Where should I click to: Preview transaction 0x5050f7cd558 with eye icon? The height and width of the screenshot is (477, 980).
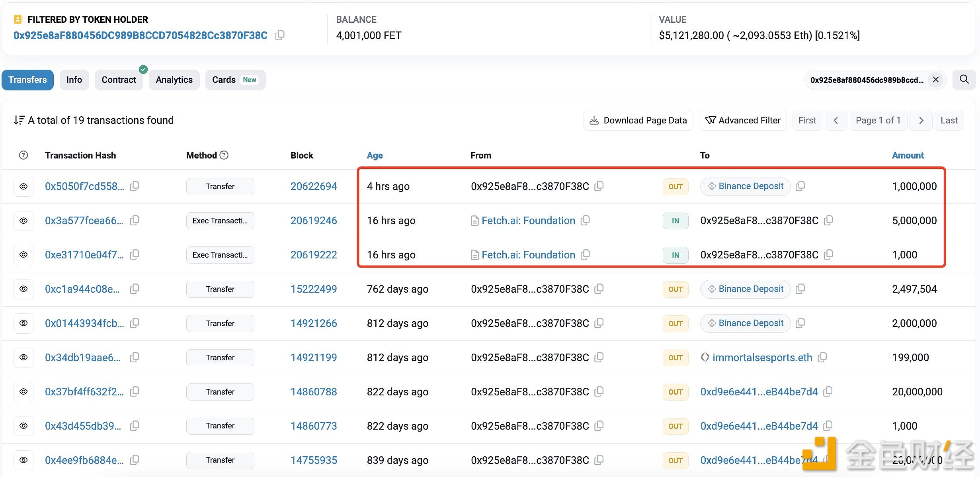23,186
